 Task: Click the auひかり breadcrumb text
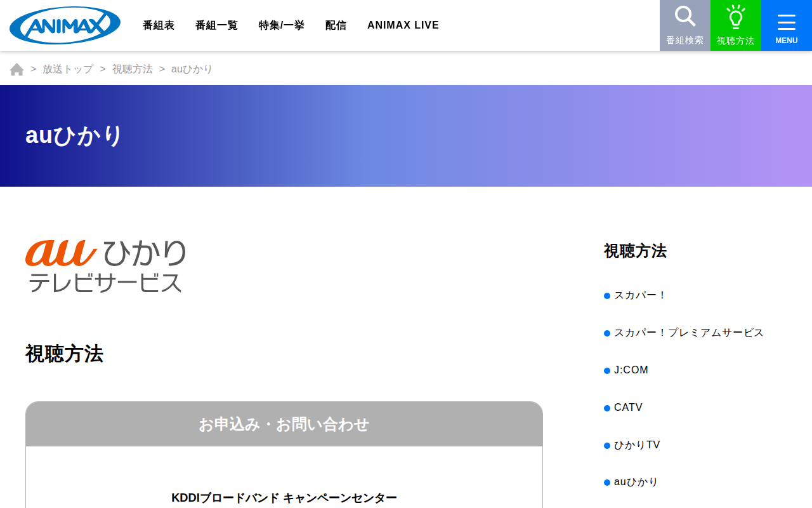tap(192, 69)
